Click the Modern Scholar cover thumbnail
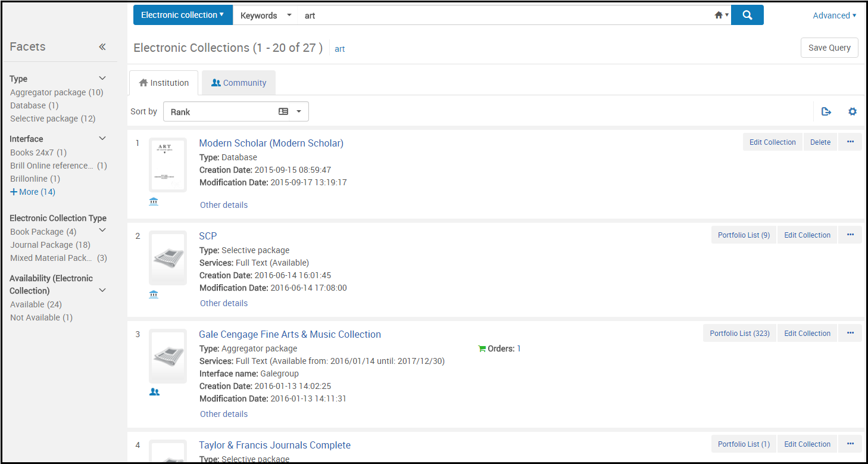Screen dimensions: 868x464 click(x=168, y=165)
